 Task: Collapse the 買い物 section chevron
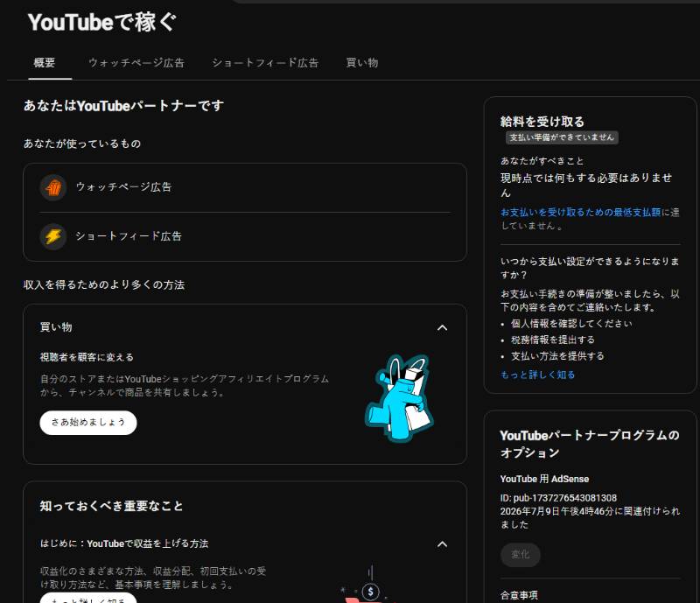pos(442,328)
